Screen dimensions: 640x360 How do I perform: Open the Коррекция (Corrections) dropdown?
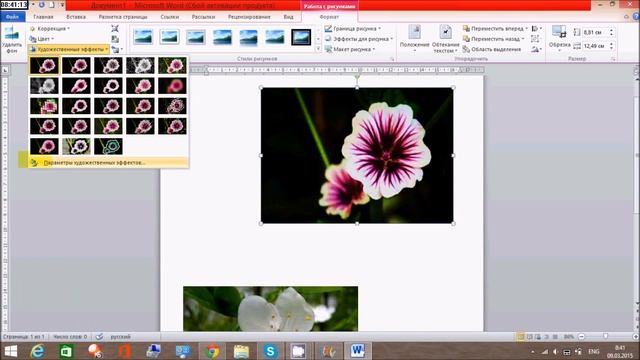point(49,29)
